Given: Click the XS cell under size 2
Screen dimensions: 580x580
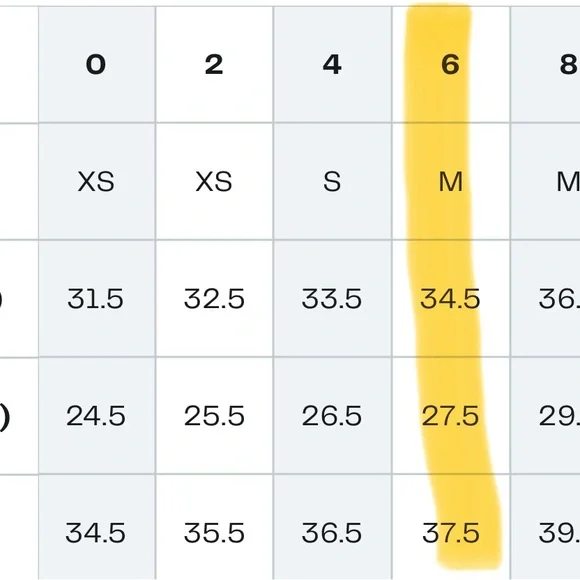Looking at the screenshot, I should click(215, 182).
